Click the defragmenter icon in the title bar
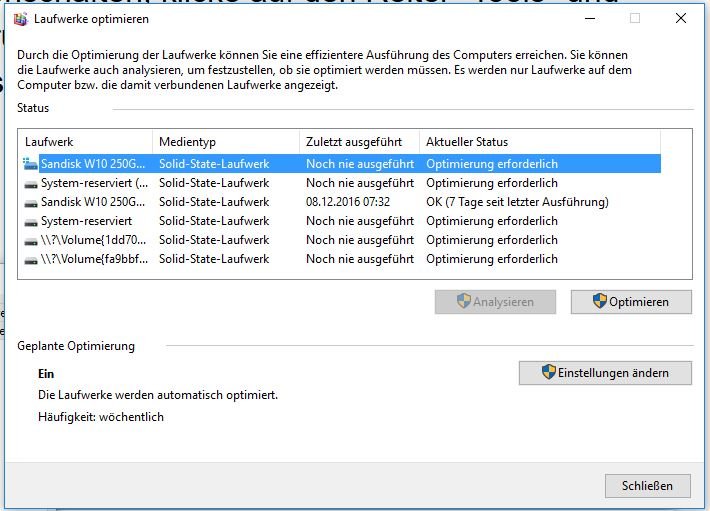 click(20, 19)
